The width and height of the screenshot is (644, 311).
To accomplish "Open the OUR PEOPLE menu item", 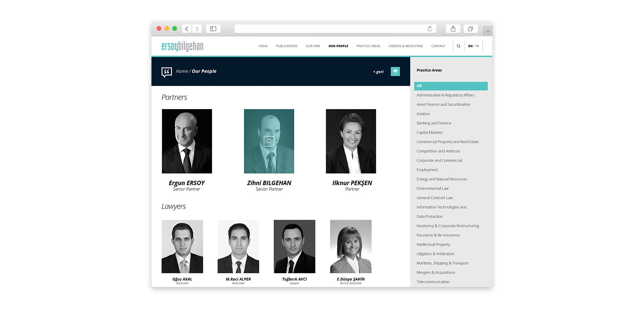I will (x=339, y=46).
